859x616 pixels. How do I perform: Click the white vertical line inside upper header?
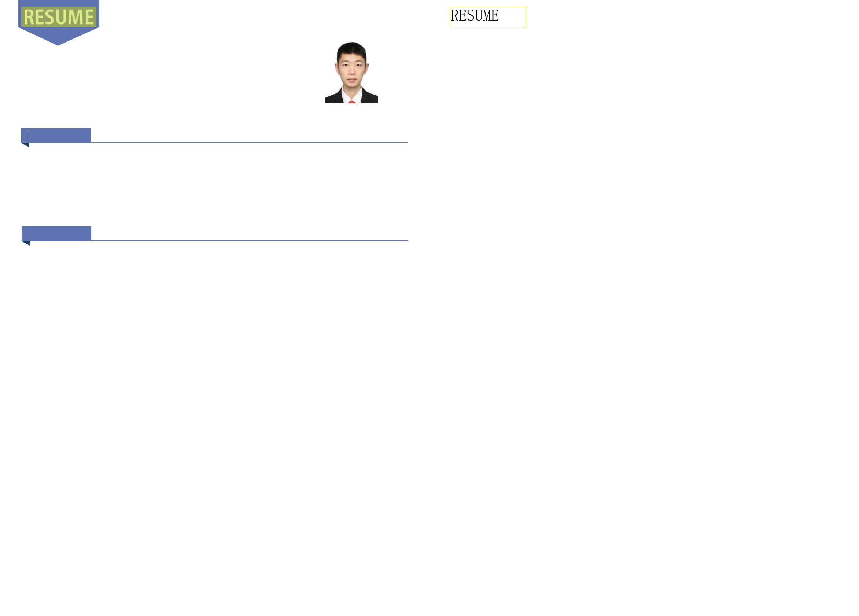click(x=29, y=138)
